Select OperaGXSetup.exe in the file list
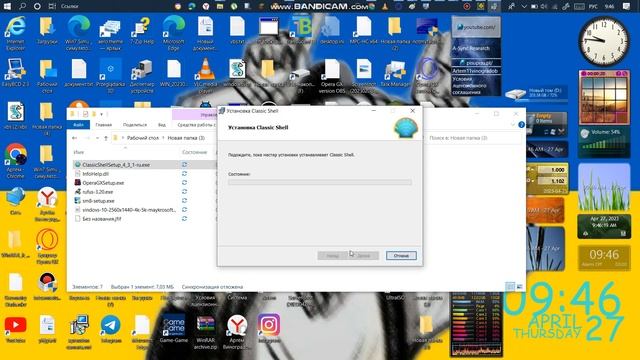The width and height of the screenshot is (640, 360). coord(103,183)
